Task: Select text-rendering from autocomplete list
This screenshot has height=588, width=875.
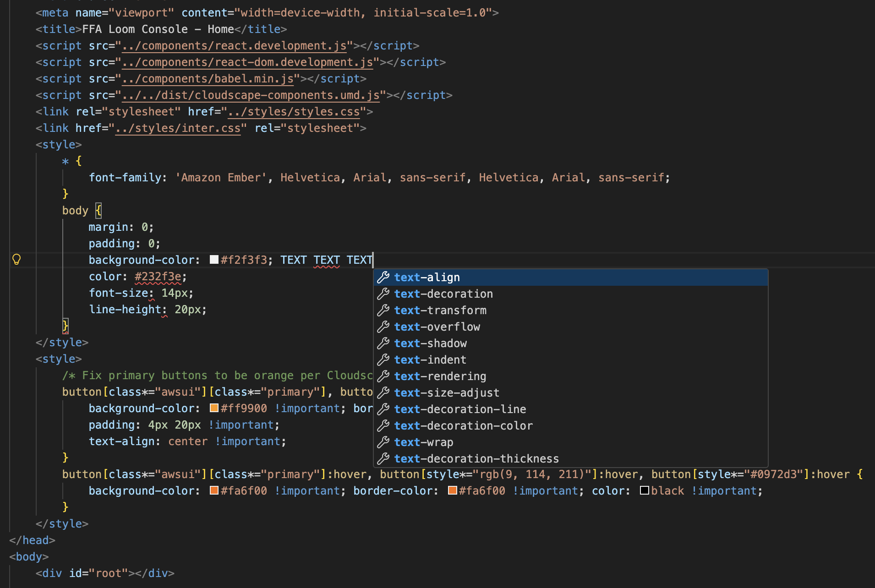Action: 440,376
